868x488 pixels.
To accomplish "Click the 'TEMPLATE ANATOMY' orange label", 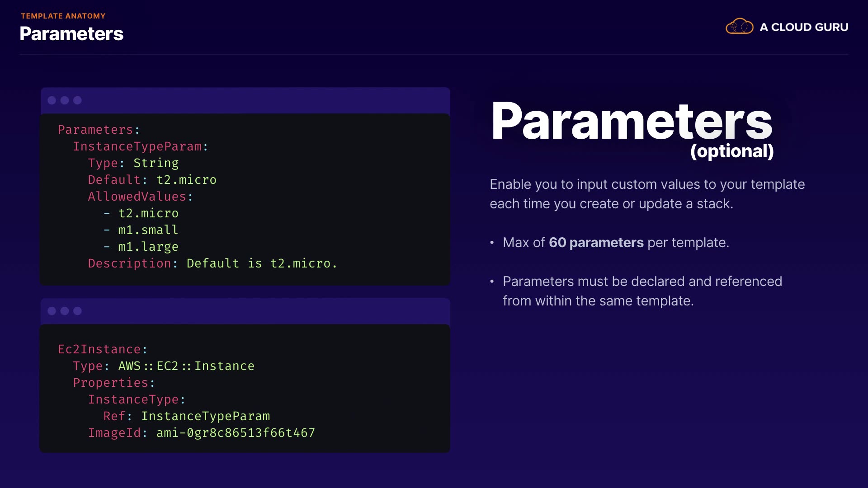I will (63, 16).
